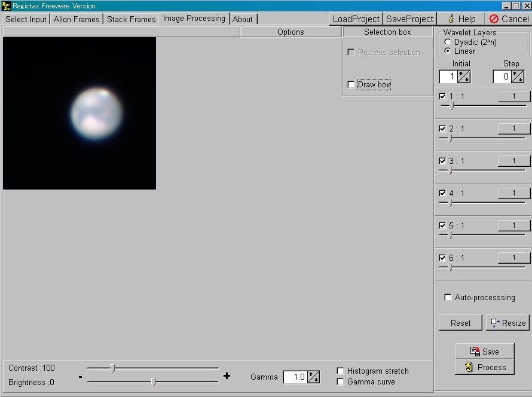
Task: Enable the Draw box checkbox
Action: [351, 85]
